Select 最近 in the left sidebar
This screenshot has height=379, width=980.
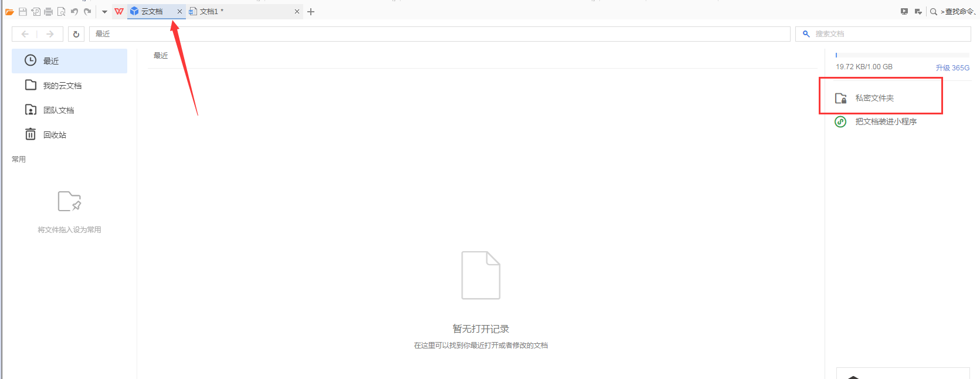pos(69,61)
